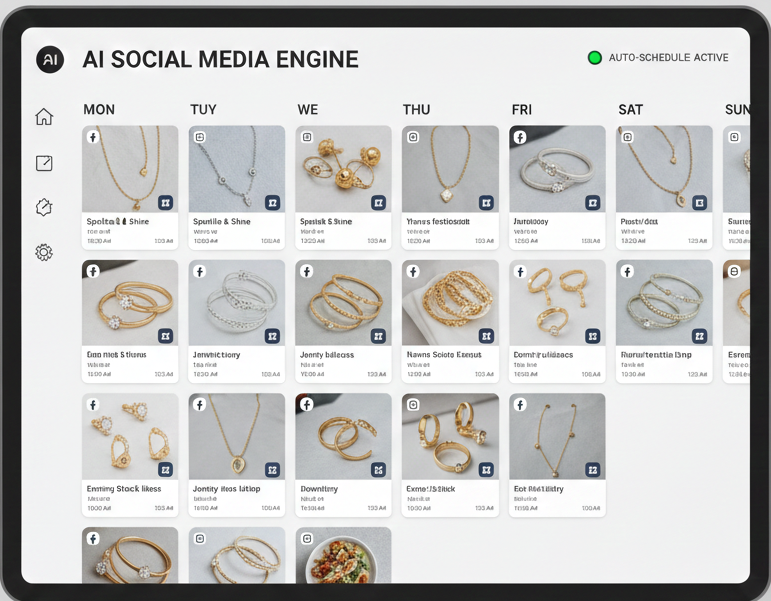Image resolution: width=771 pixels, height=601 pixels.
Task: Click Facebook icon on "Comhi rulidiaecs" card
Action: (x=520, y=271)
